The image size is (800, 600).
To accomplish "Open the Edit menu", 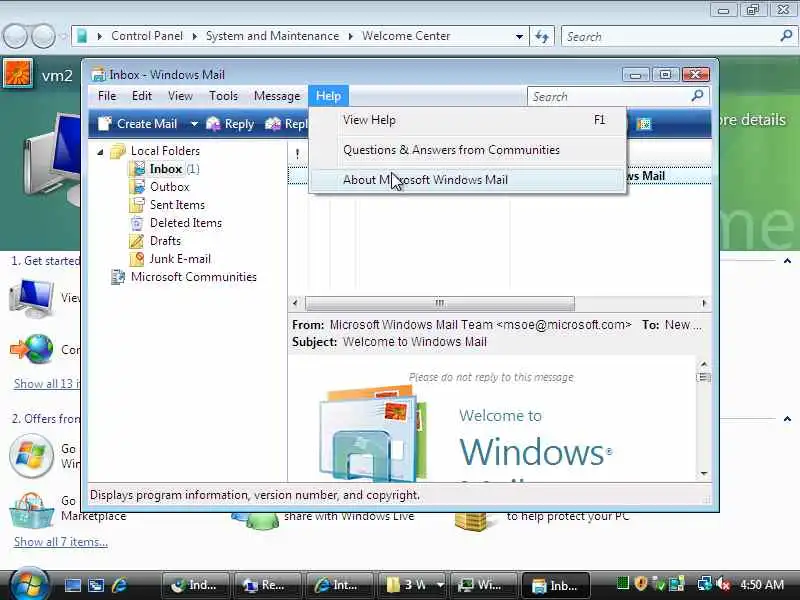I will point(141,96).
